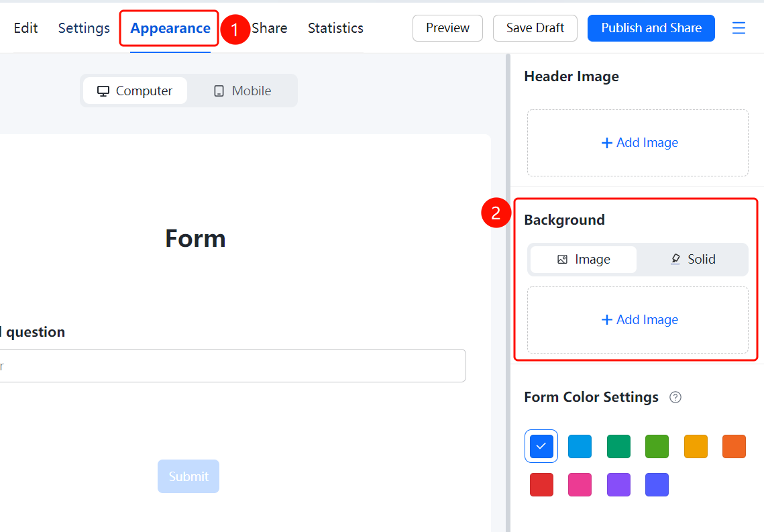The image size is (764, 532).
Task: Choose the purple form color swatch
Action: pos(618,485)
